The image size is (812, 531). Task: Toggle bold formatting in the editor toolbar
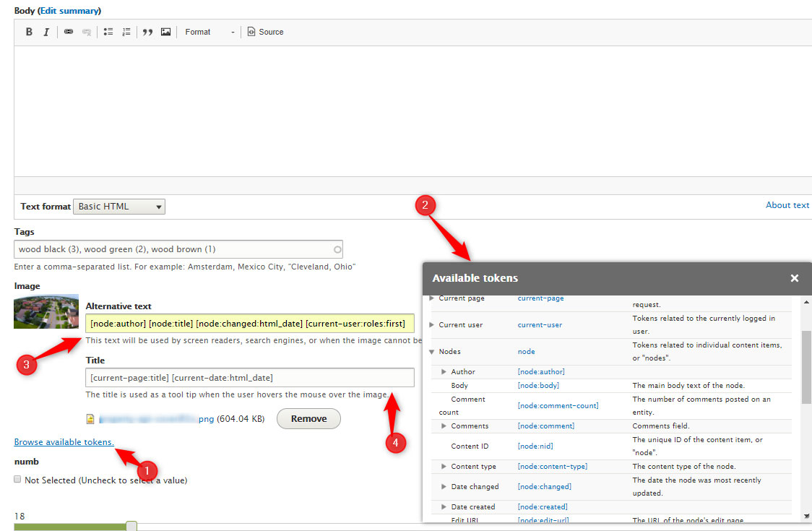pyautogui.click(x=29, y=32)
